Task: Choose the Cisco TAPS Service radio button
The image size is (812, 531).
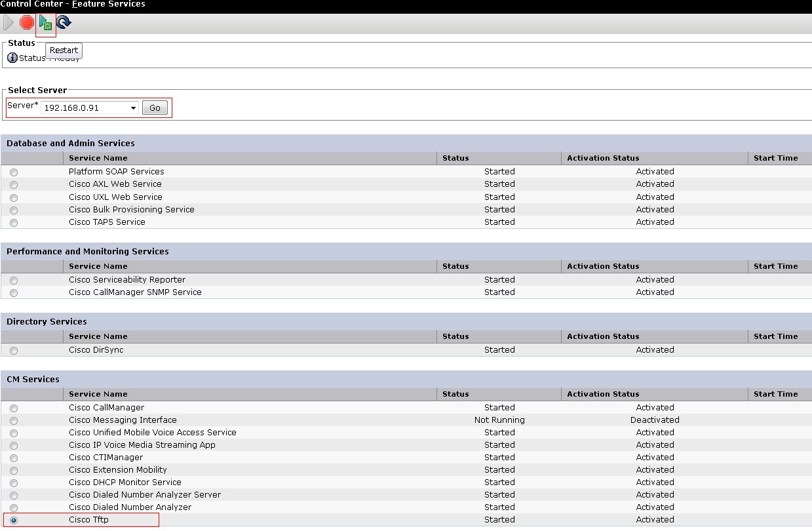Action: coord(14,223)
